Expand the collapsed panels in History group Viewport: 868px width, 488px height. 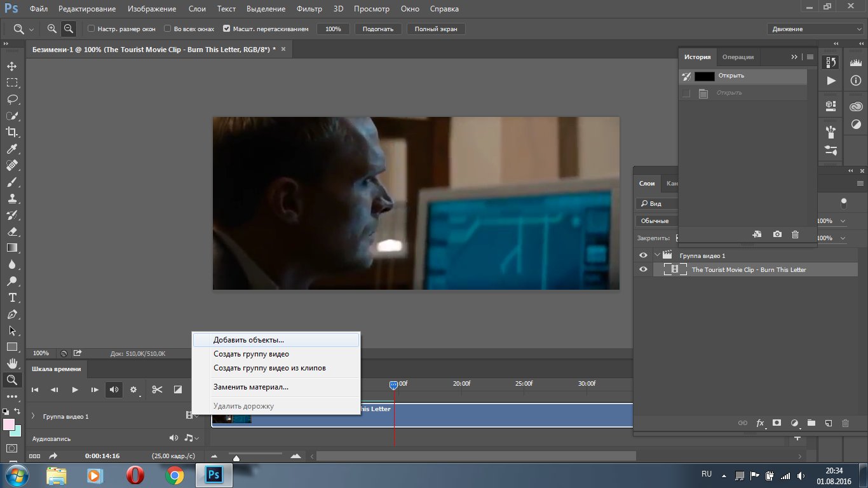[x=794, y=57]
